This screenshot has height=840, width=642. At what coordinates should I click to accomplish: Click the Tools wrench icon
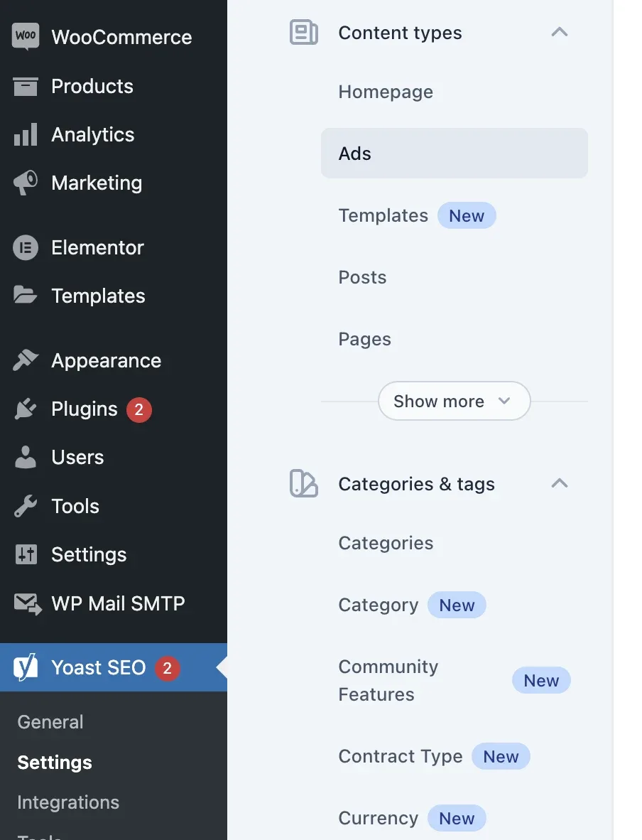click(25, 506)
